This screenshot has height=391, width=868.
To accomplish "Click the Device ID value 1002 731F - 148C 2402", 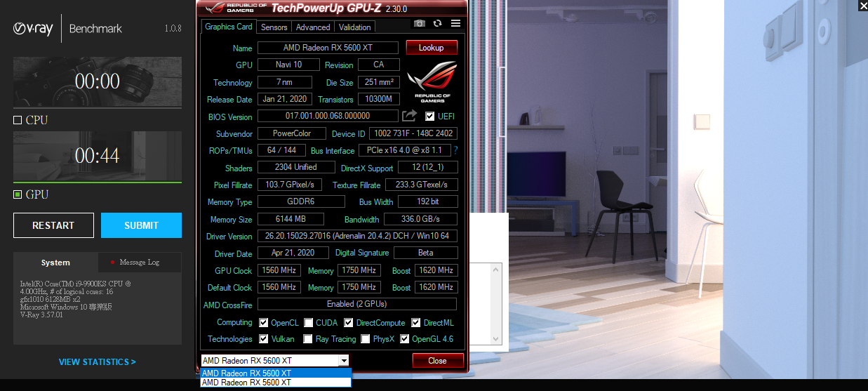I will [x=414, y=133].
